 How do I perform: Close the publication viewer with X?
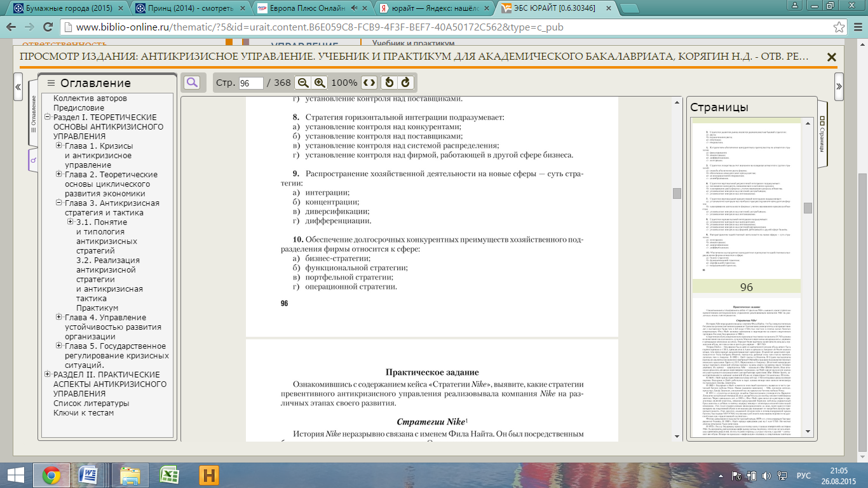click(831, 57)
